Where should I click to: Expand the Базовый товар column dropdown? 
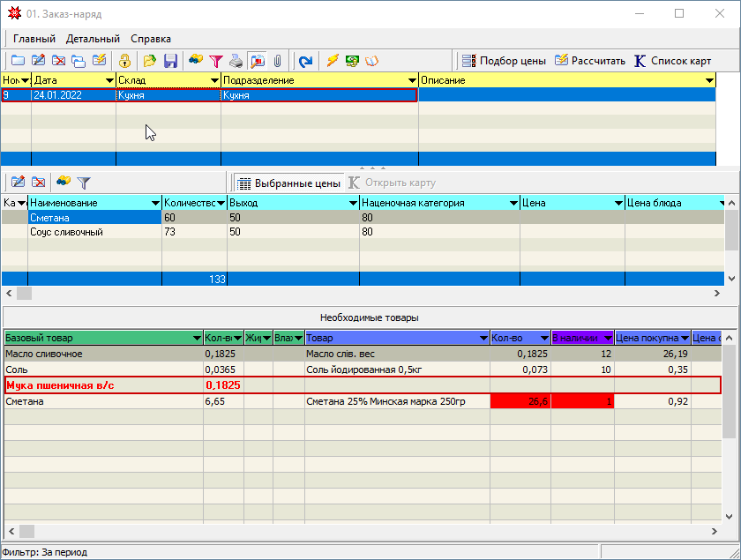(x=196, y=338)
